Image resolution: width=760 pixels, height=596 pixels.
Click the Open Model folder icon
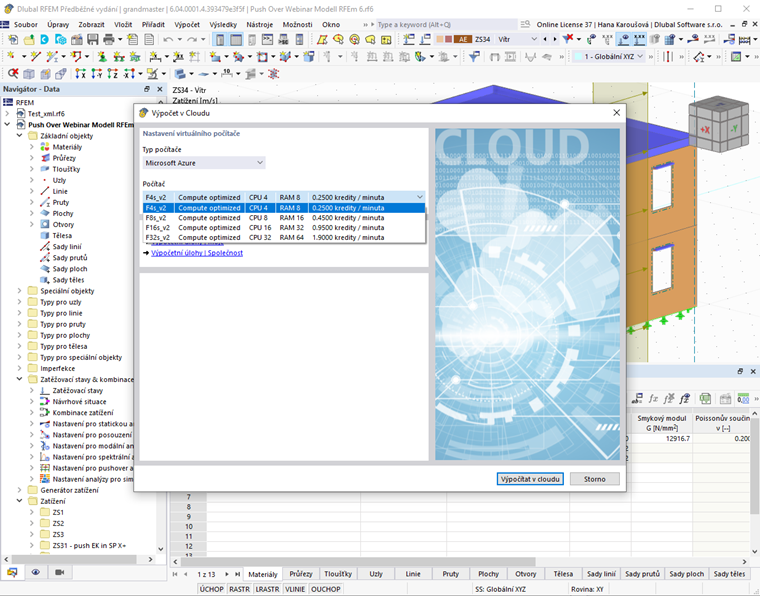pos(29,40)
